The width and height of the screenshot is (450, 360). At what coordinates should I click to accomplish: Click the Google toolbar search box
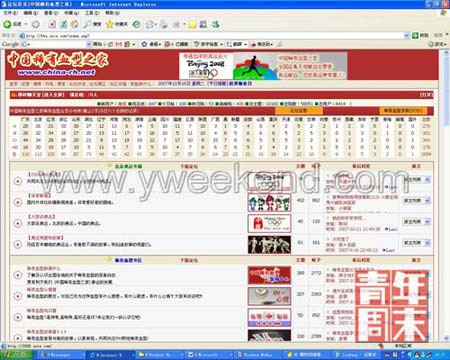coord(57,44)
